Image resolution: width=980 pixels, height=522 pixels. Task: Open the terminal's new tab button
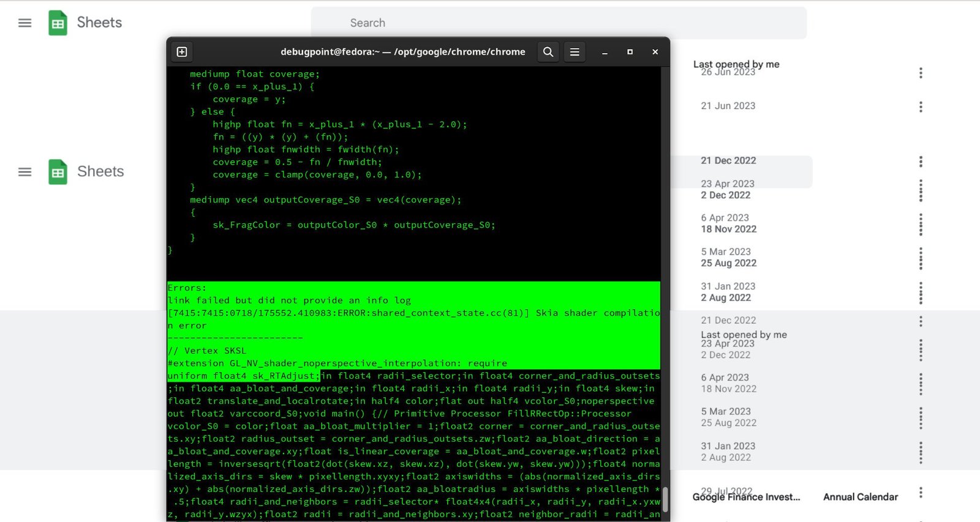click(182, 52)
